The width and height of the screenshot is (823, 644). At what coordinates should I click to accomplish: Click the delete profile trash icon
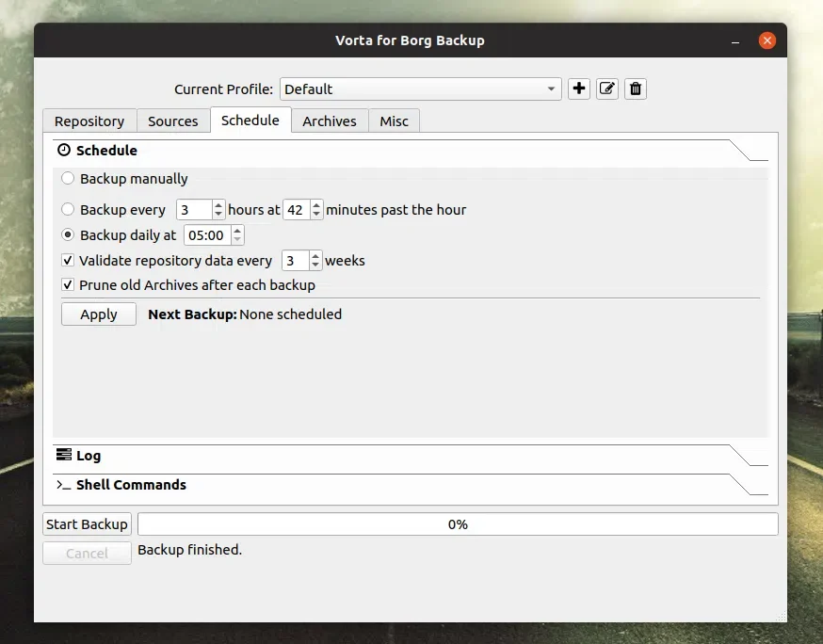(636, 89)
